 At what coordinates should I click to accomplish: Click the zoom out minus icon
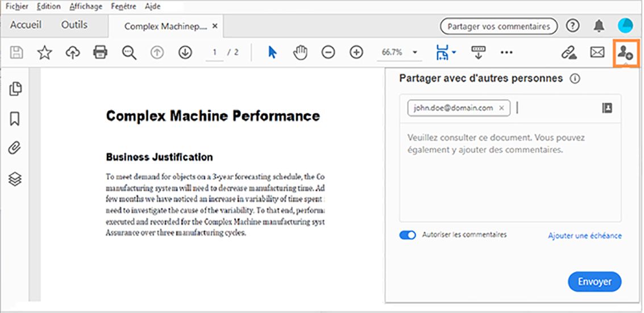click(x=328, y=52)
